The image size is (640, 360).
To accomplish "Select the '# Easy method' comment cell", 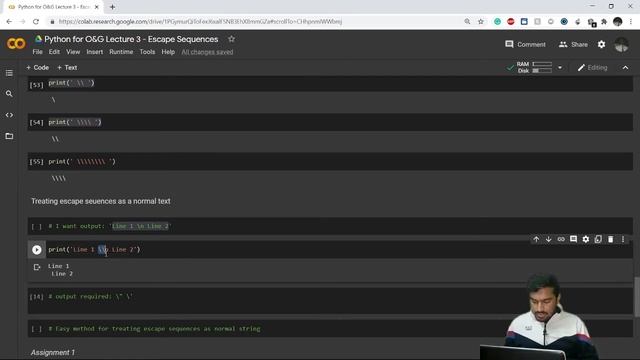I will [x=330, y=329].
